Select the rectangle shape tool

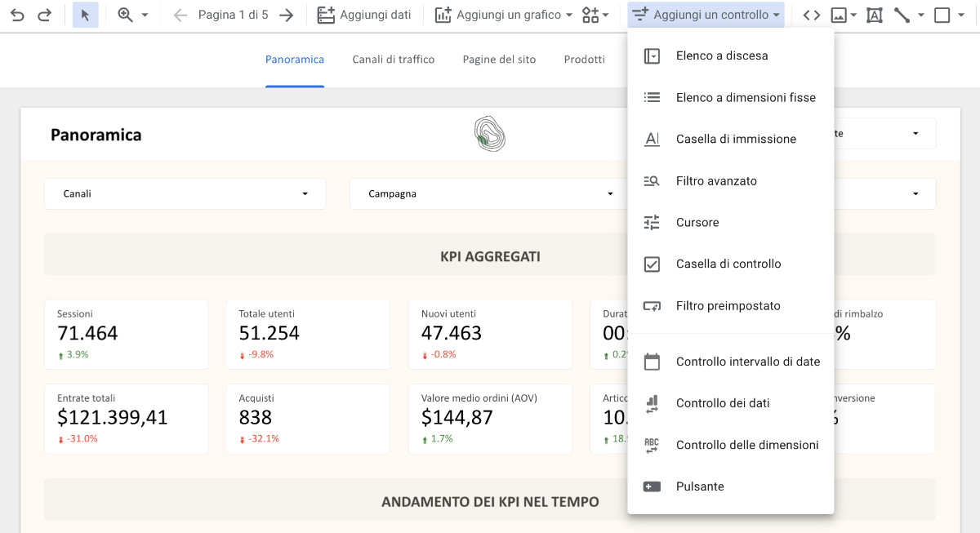[x=942, y=15]
